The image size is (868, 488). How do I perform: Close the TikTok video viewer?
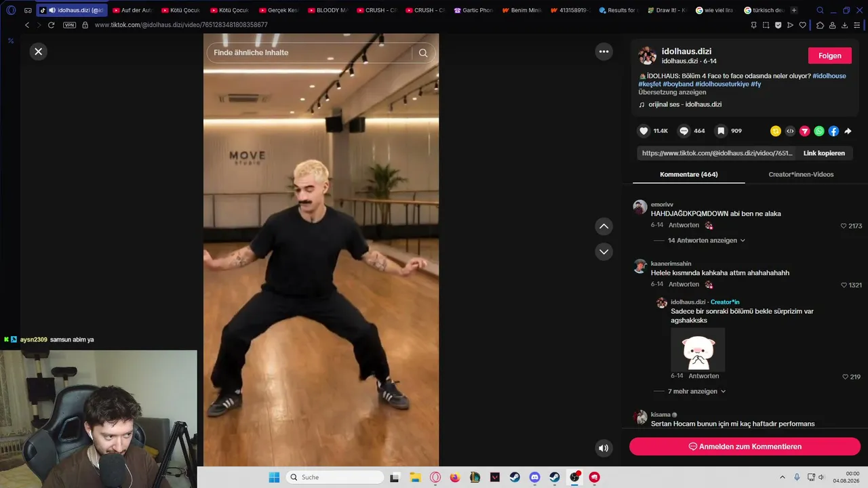[x=39, y=52]
